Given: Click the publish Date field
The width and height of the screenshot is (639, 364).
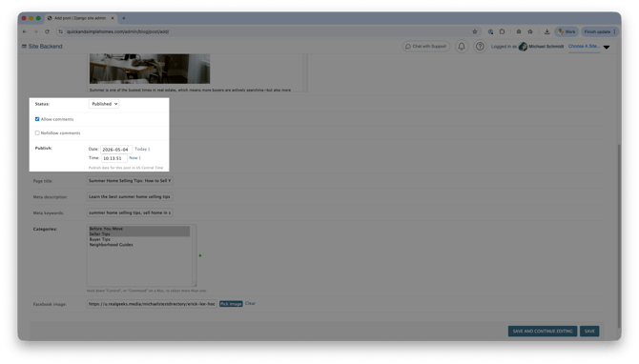Looking at the screenshot, I should coord(116,150).
